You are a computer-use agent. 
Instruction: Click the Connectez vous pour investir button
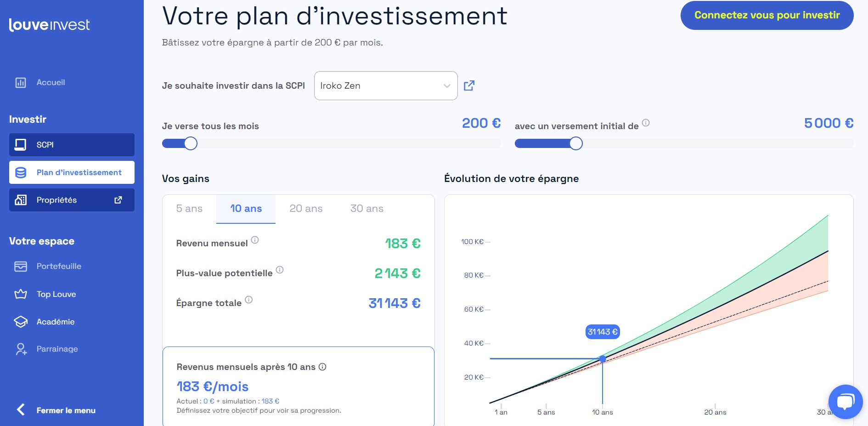[x=766, y=15]
